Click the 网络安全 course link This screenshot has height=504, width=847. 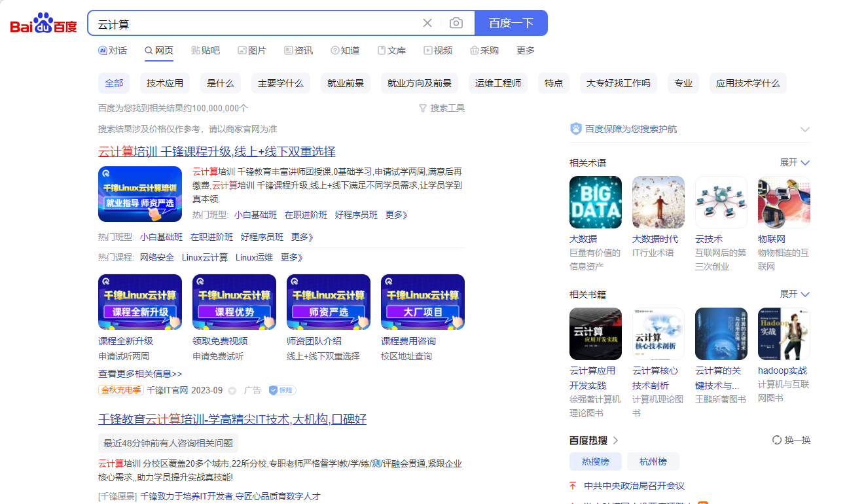157,257
